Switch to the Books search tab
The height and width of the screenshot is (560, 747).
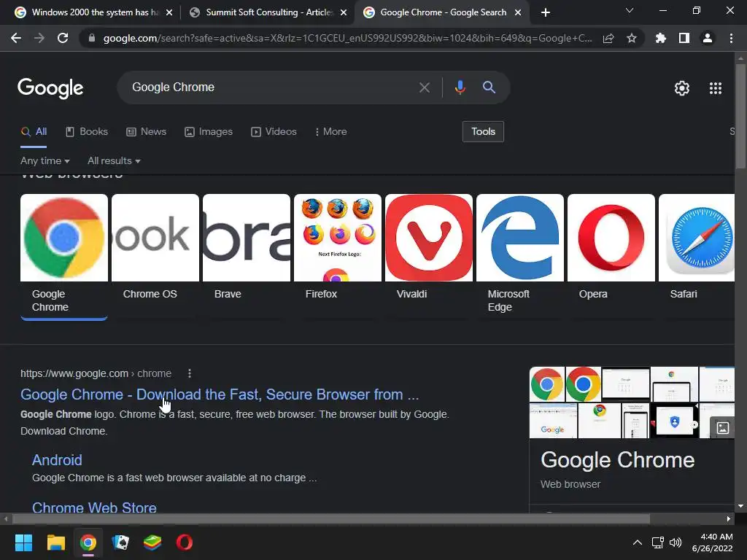click(87, 131)
